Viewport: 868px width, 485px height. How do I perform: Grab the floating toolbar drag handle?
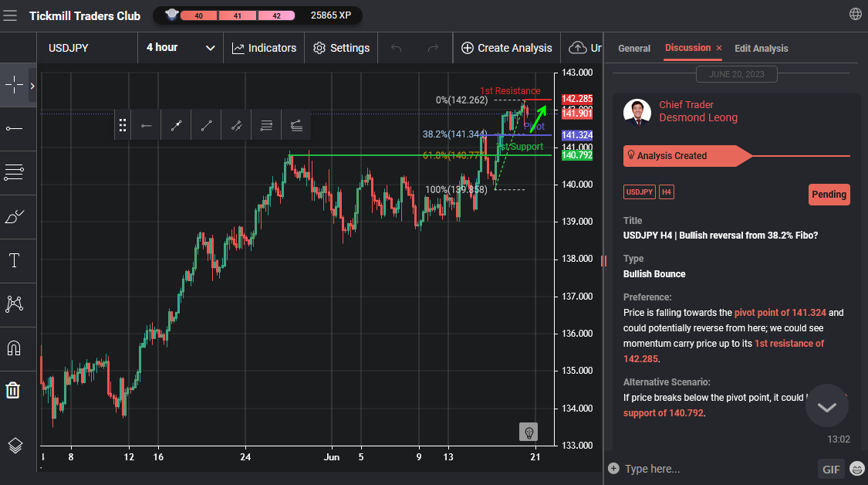point(123,126)
